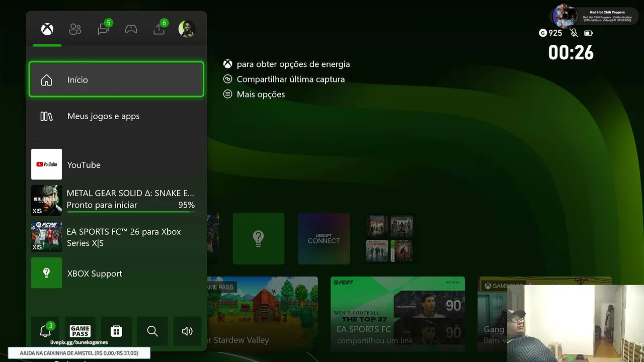Image resolution: width=644 pixels, height=362 pixels.
Task: Click the Share capture icon beside Compartilhar
Action: coord(228,79)
